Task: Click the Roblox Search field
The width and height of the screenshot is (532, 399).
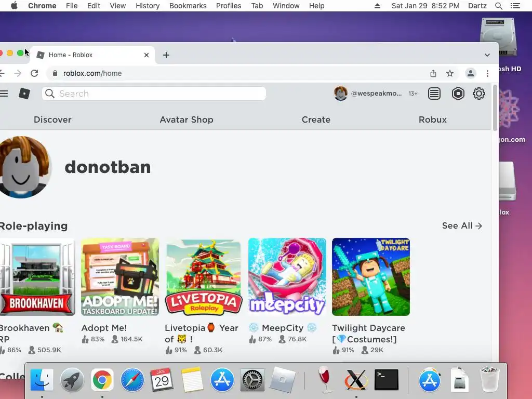Action: 154,94
